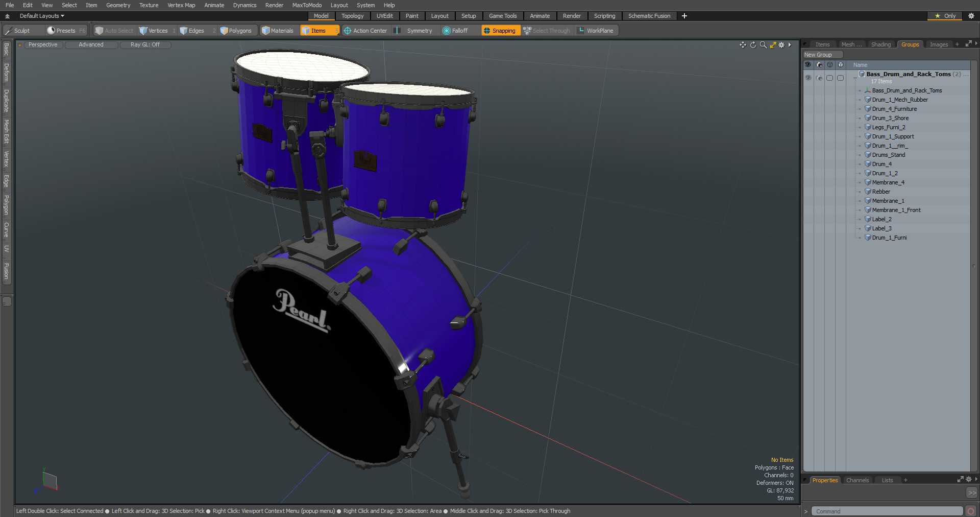The width and height of the screenshot is (980, 517).
Task: Switch to the Topology layout tab
Action: click(x=352, y=16)
